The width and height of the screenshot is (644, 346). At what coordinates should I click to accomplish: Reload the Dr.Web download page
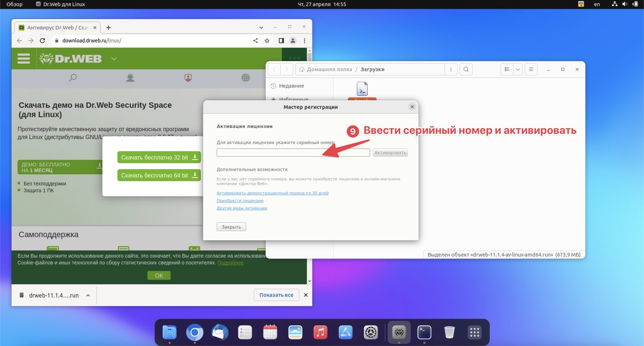43,41
